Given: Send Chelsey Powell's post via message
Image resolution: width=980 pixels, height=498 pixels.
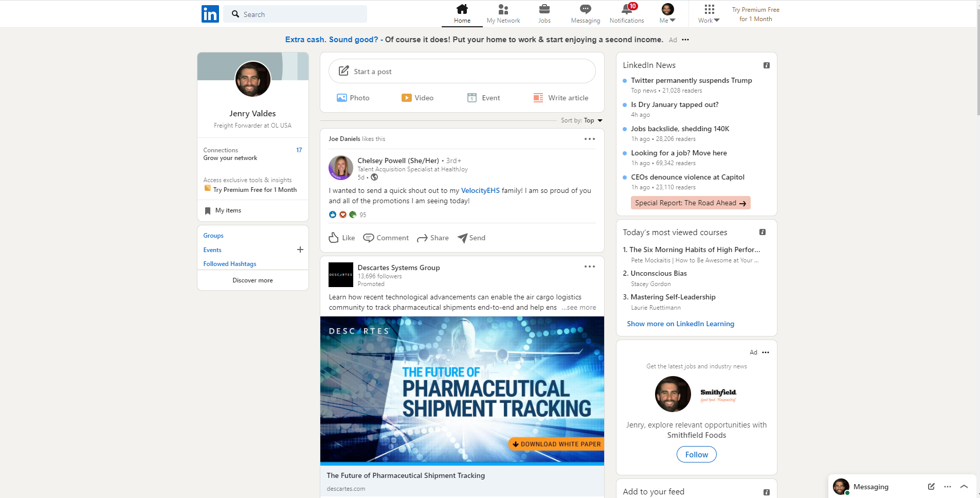Looking at the screenshot, I should tap(471, 238).
